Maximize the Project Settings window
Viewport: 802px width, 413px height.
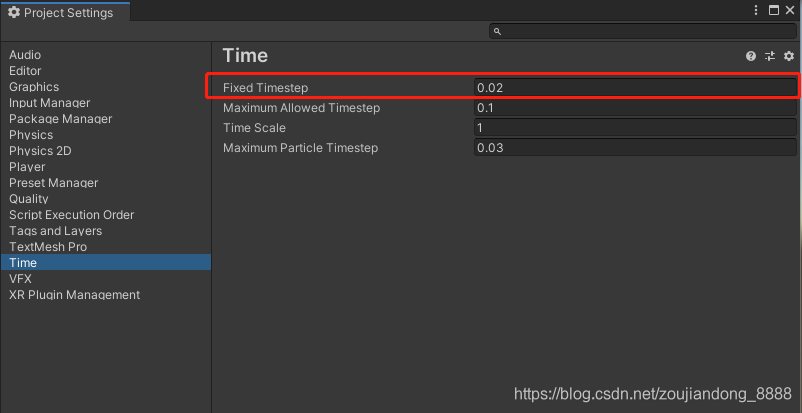coord(774,10)
